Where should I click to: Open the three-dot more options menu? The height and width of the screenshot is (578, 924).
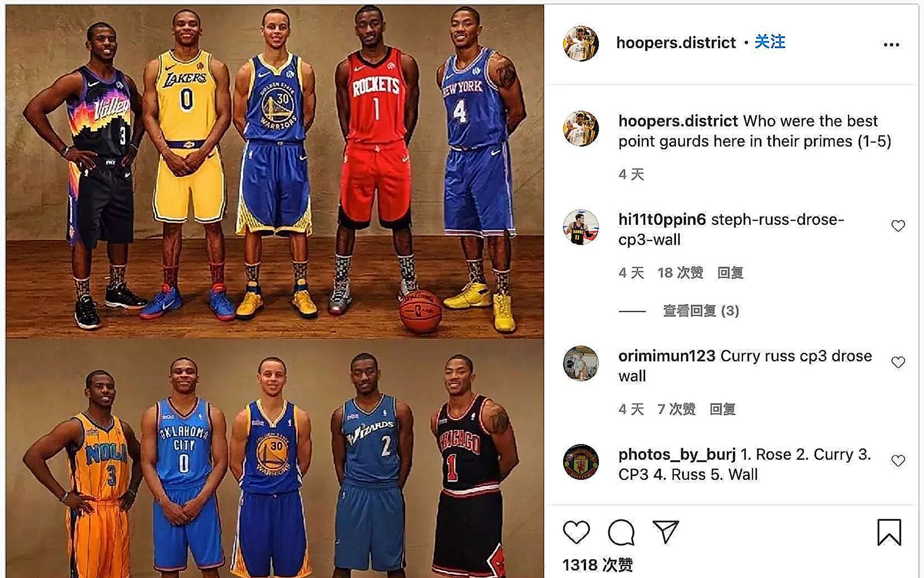pyautogui.click(x=891, y=44)
